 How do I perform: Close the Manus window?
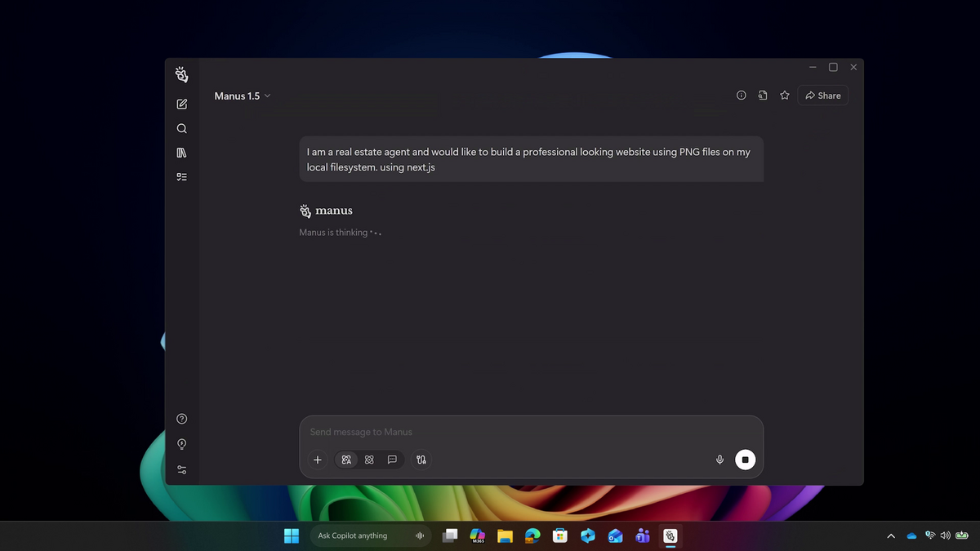point(853,67)
